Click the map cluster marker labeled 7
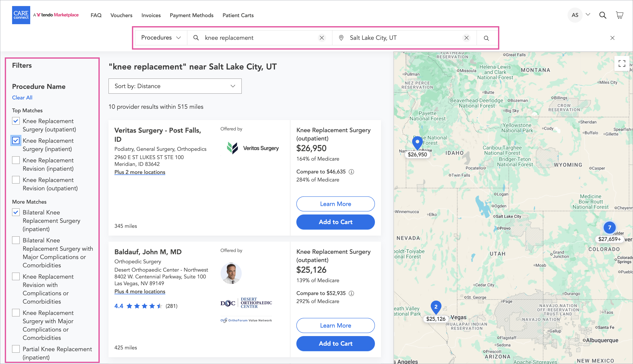 point(609,228)
